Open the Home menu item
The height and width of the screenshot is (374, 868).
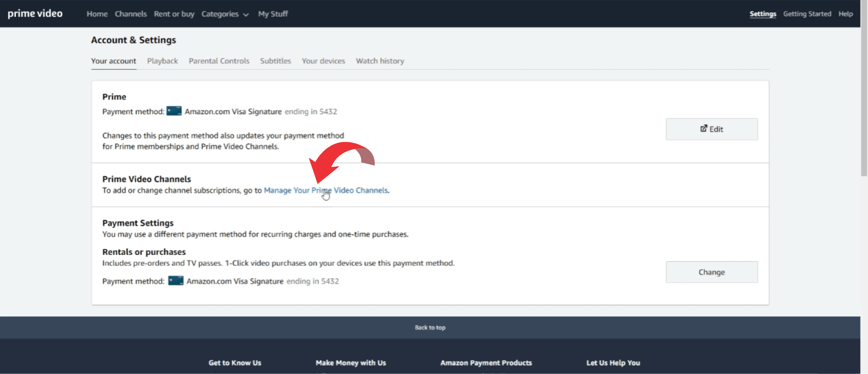coord(97,14)
